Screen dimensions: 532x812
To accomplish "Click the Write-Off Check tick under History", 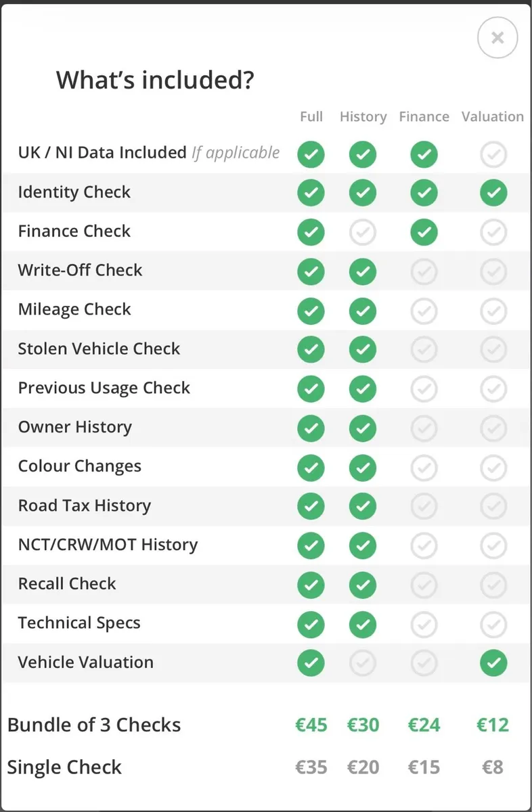I will 363,271.
